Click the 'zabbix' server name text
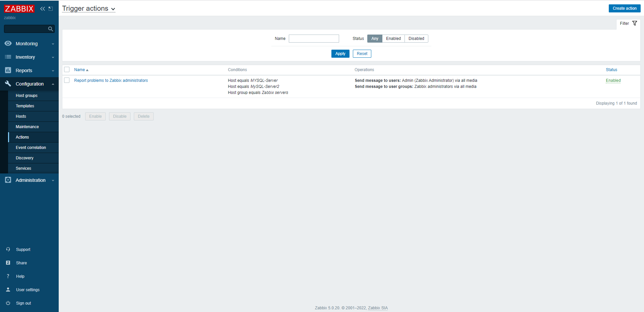This screenshot has width=644, height=312. (10, 18)
